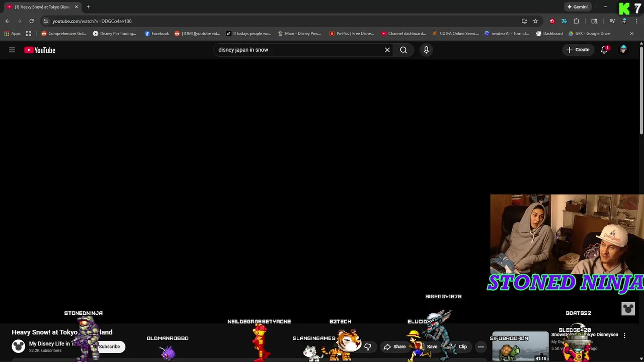The height and width of the screenshot is (362, 644).
Task: Open more actions ellipsis under video
Action: click(481, 346)
